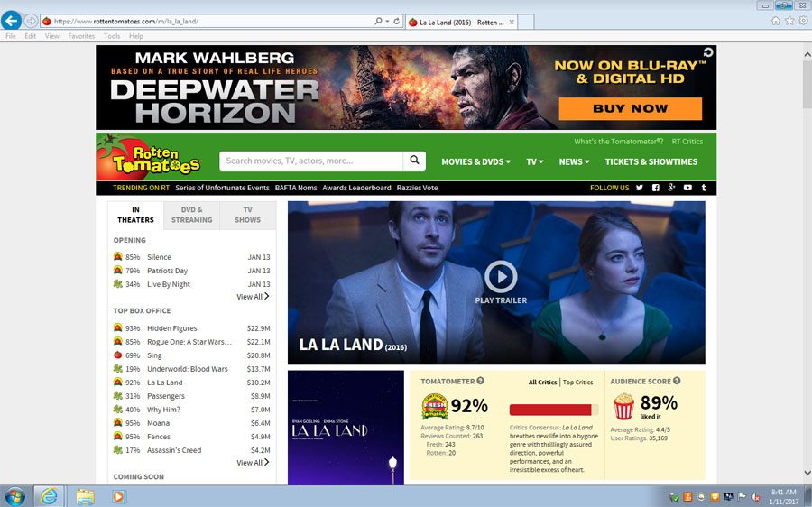This screenshot has width=812, height=507.
Task: Expand the News dropdown menu
Action: click(575, 161)
